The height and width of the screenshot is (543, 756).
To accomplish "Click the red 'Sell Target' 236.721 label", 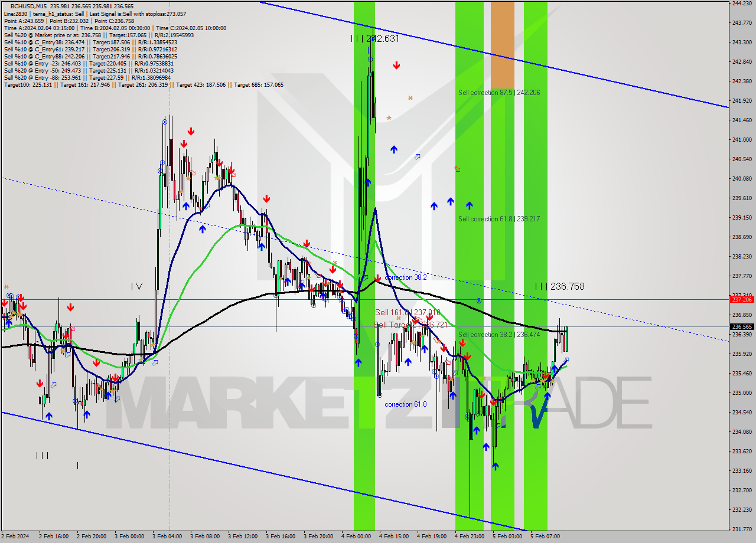I will pos(410,325).
